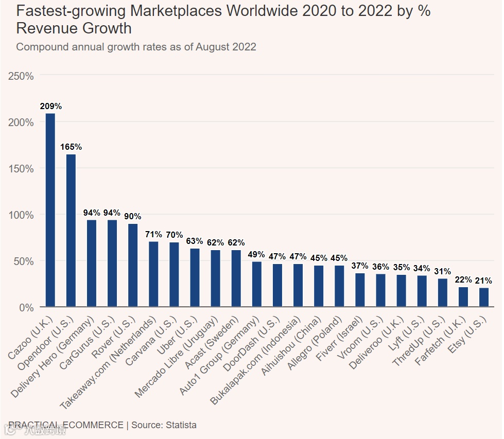504x439 pixels.
Task: Click the Farfetch (U.K.) axis label
Action: click(440, 341)
